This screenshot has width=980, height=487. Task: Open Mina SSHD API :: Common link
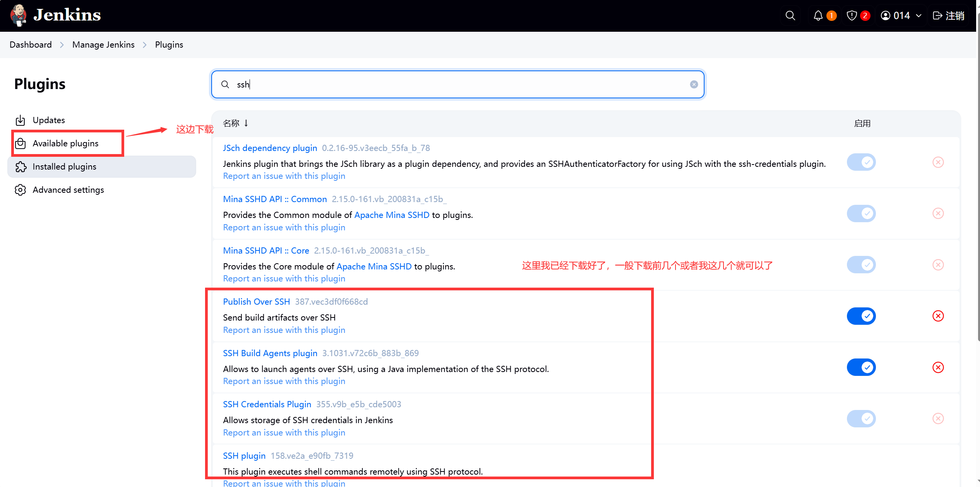click(275, 199)
